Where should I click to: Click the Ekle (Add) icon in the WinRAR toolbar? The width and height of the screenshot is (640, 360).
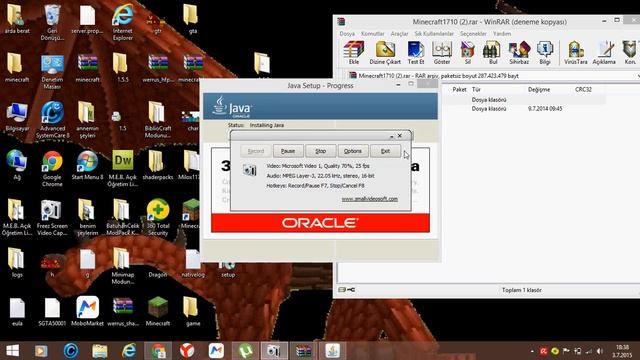pos(353,53)
